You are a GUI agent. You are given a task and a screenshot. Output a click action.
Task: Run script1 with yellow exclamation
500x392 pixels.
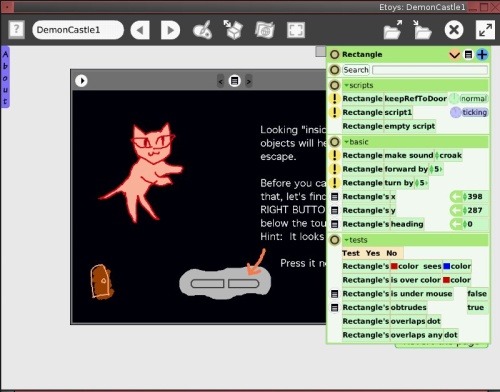point(335,112)
